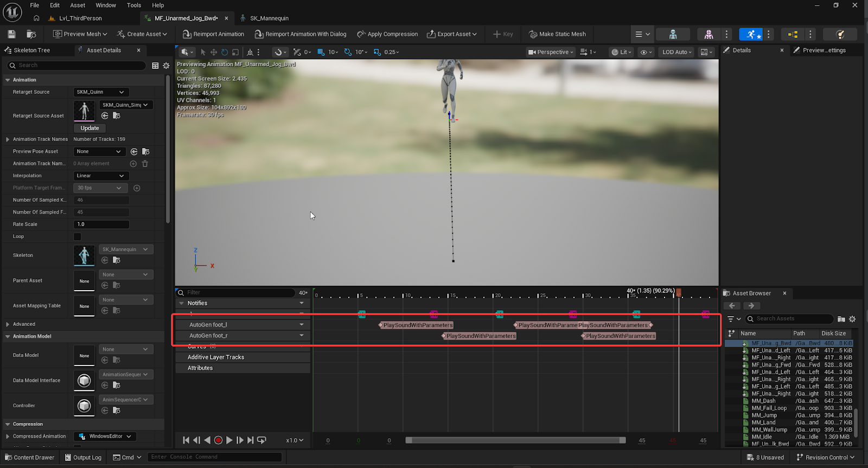The height and width of the screenshot is (468, 868).
Task: Open the LOD Auto dropdown
Action: pyautogui.click(x=677, y=52)
